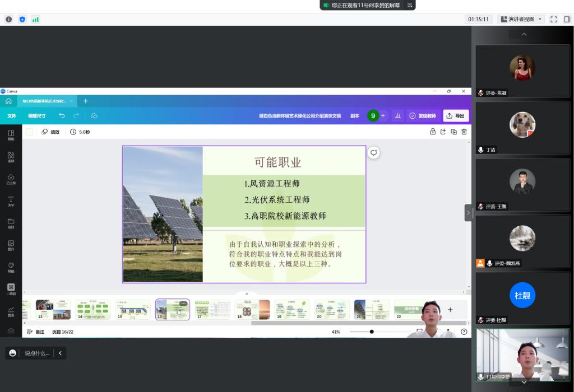This screenshot has height=392, width=574.
Task: Toggle the page lock icon
Action: coord(432,132)
